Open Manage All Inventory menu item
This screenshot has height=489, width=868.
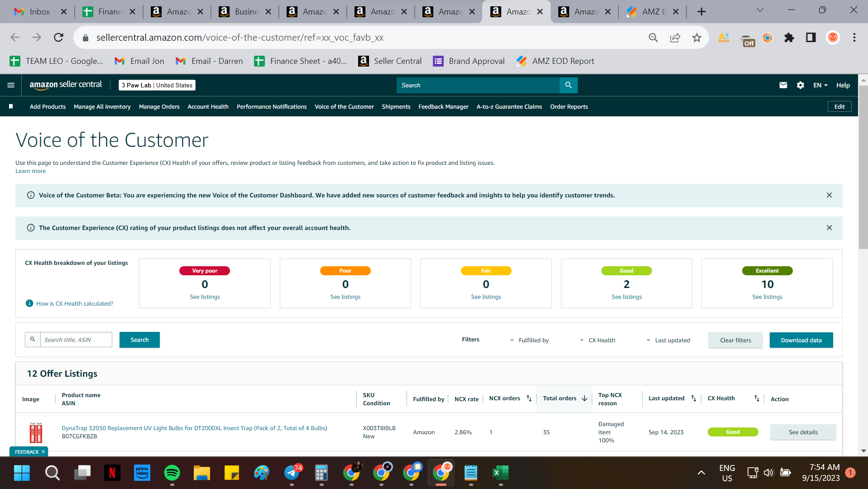(x=102, y=106)
